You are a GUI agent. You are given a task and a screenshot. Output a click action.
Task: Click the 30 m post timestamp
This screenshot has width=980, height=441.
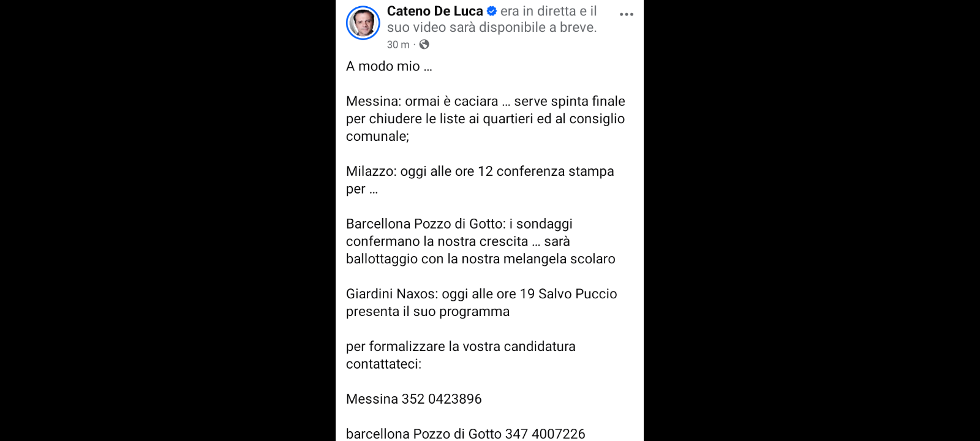point(398,45)
